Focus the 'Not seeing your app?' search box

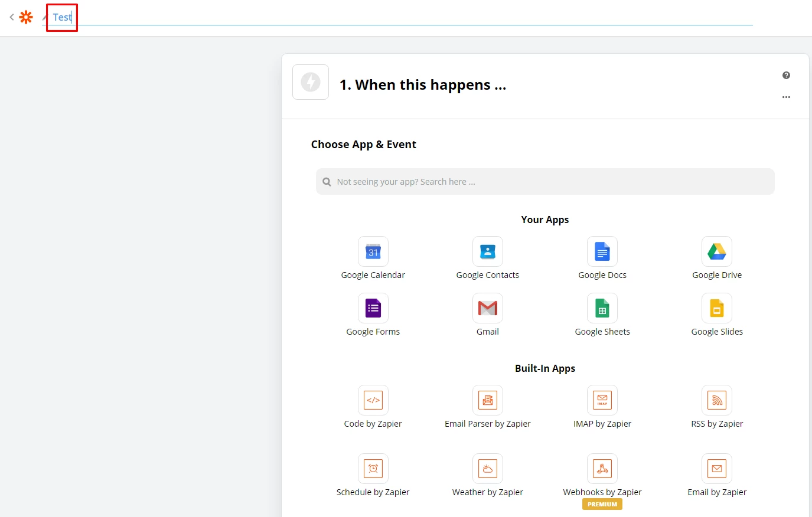[x=545, y=182]
